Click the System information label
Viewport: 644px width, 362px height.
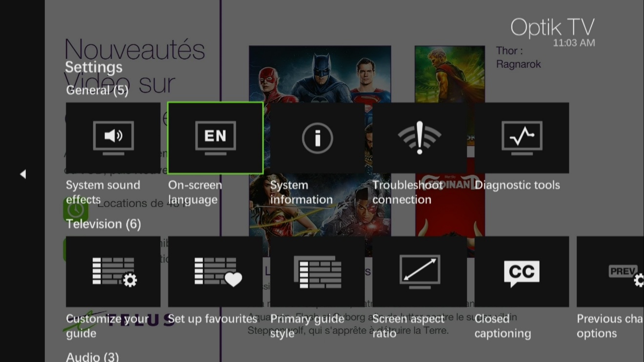coord(302,192)
